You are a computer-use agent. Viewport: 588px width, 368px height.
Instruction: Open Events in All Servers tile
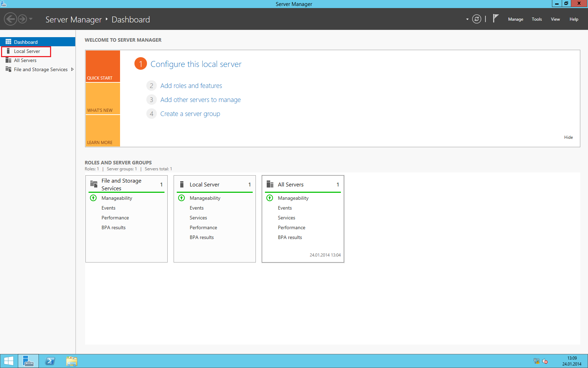285,208
